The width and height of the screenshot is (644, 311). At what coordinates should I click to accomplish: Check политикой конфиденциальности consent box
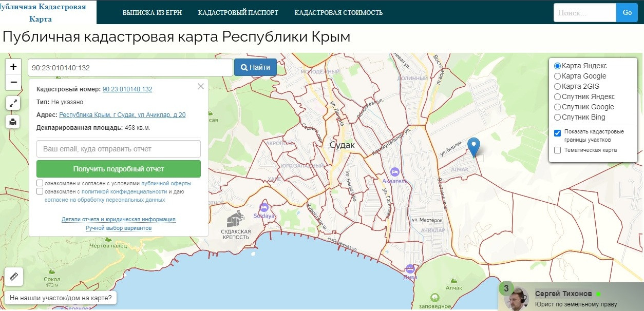[x=40, y=191]
